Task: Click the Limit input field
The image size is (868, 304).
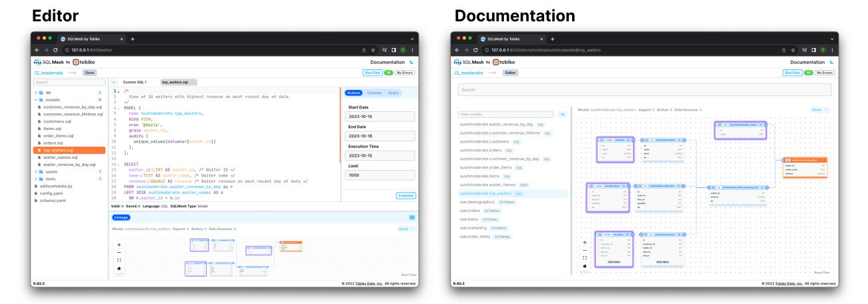Action: pyautogui.click(x=379, y=175)
